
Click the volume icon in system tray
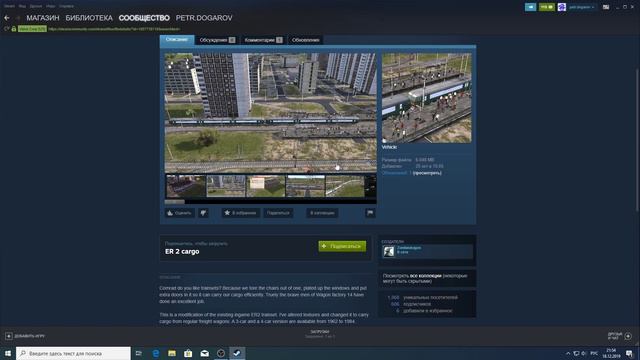[584, 353]
